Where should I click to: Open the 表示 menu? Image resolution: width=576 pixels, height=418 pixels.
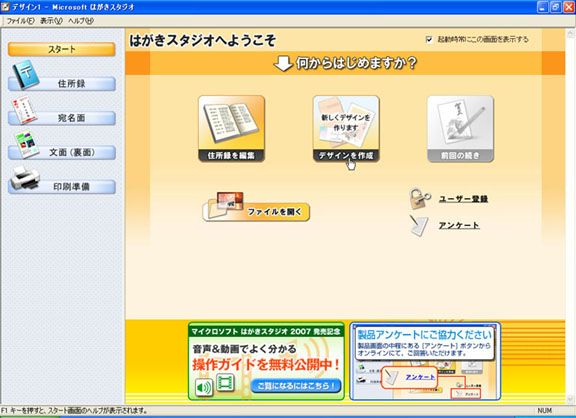point(51,21)
